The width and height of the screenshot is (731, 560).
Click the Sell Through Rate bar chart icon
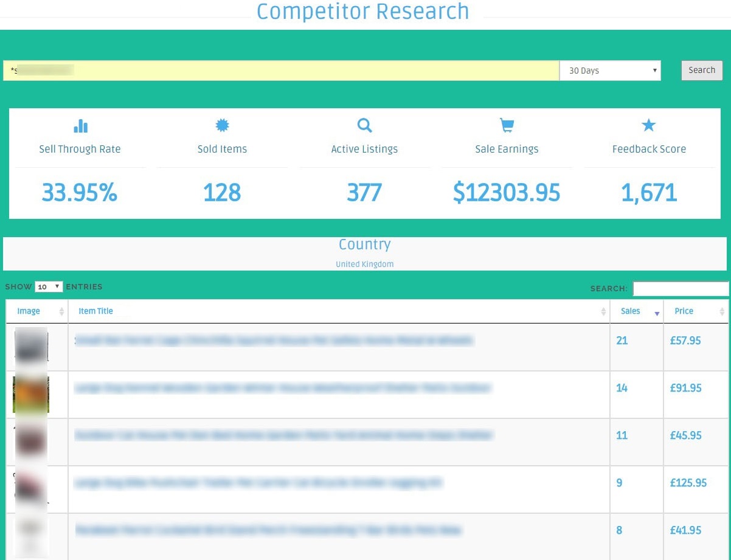(x=80, y=125)
